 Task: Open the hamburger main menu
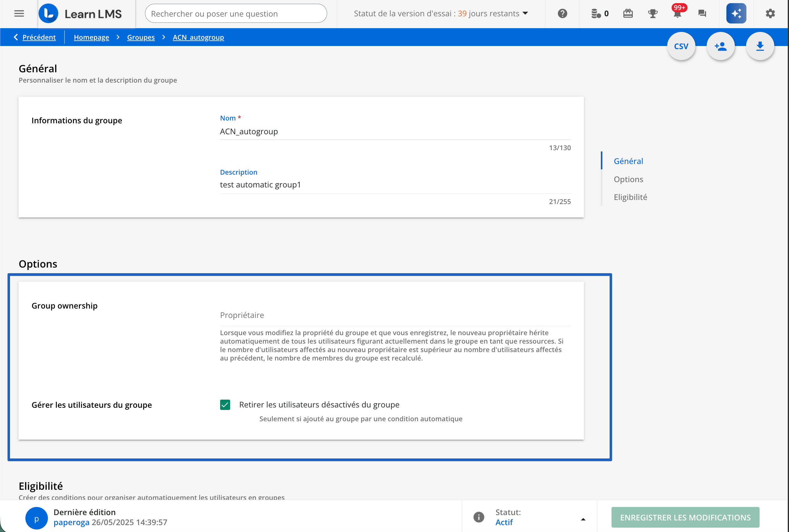(x=19, y=13)
